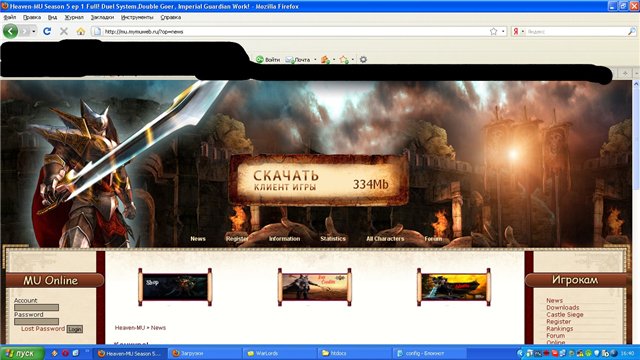This screenshot has width=640, height=360.
Task: Expand the address bar history dropdown
Action: tap(503, 31)
